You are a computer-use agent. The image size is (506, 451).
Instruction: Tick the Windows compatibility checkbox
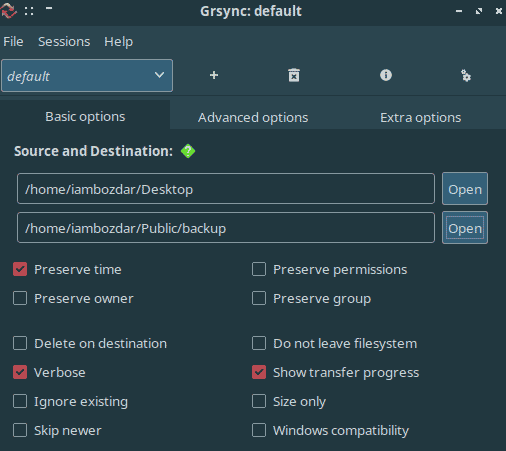pos(259,430)
